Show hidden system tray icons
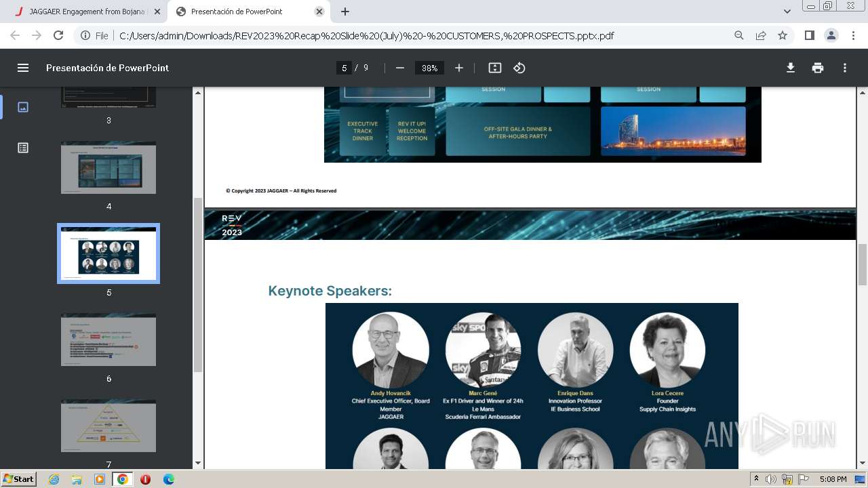Image resolution: width=868 pixels, height=488 pixels. (x=757, y=479)
